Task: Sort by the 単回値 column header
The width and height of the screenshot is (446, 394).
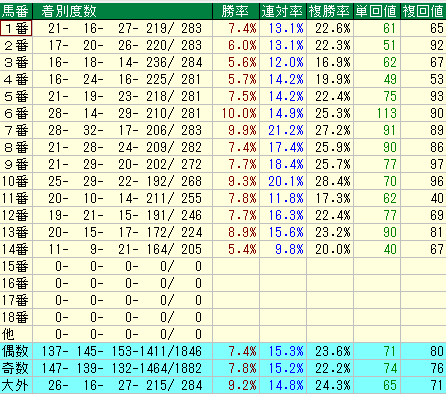Action: 377,11
